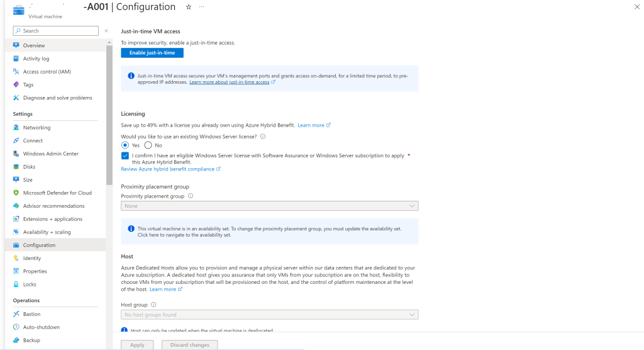Click the Networking icon in Settings
The image size is (644, 350).
[16, 128]
